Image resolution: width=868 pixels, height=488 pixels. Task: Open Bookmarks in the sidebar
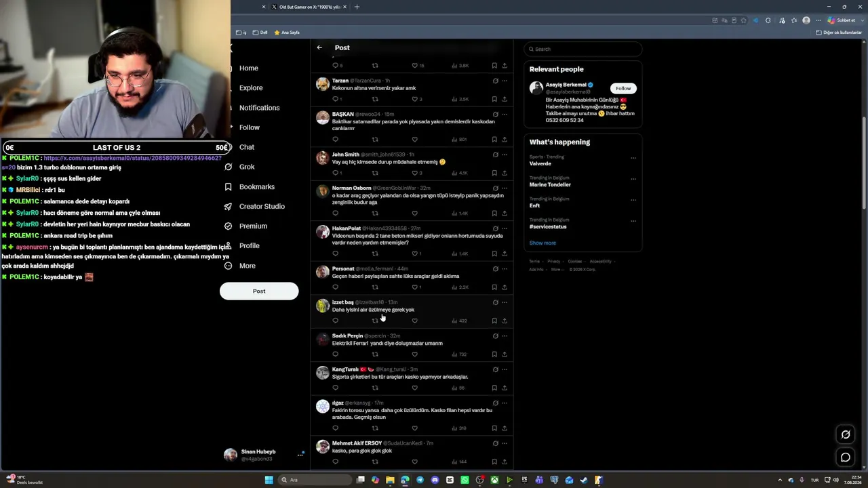(x=250, y=187)
